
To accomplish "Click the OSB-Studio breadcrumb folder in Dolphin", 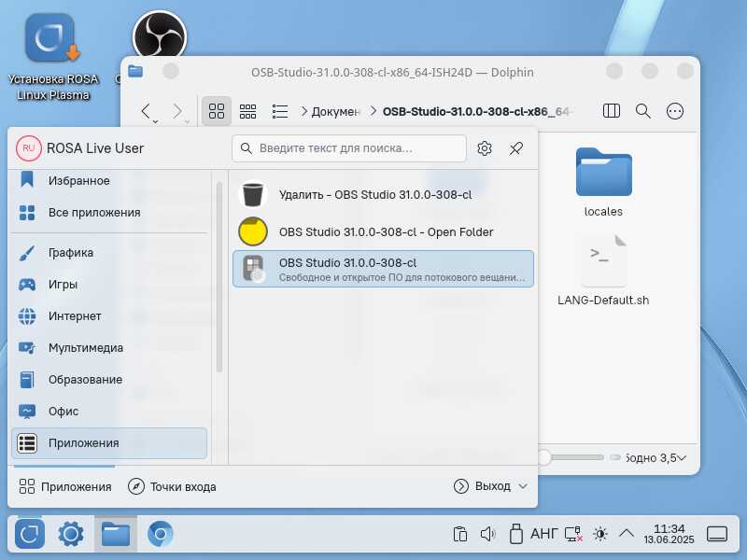I will (476, 111).
